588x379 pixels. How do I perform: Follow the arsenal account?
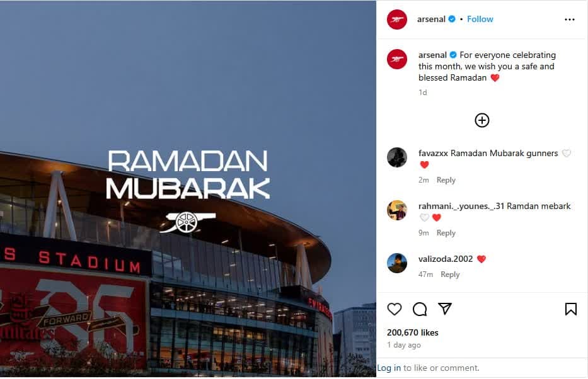pyautogui.click(x=480, y=19)
